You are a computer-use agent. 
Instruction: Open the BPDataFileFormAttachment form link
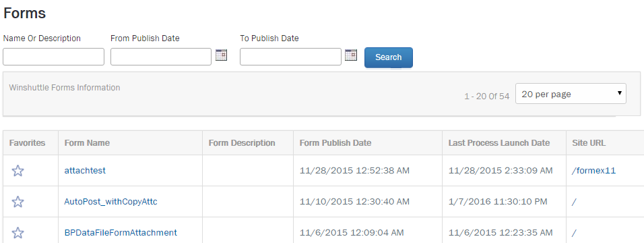point(121,233)
